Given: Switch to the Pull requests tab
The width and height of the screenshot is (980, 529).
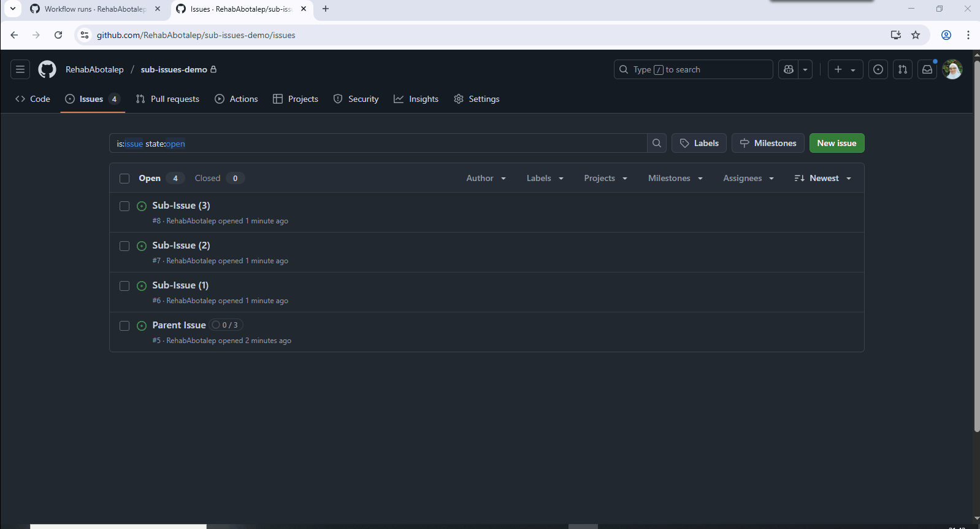Looking at the screenshot, I should [x=167, y=99].
